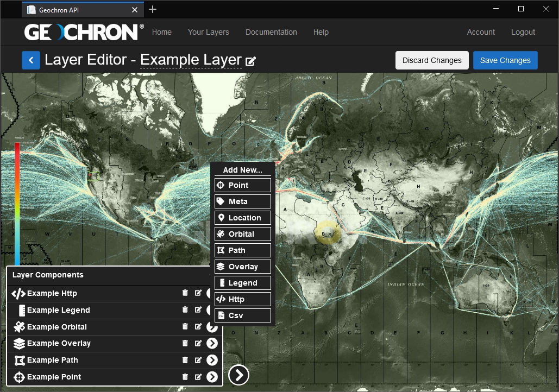This screenshot has width=559, height=392.
Task: Click the large circular arrow next to the panel
Action: pos(238,375)
